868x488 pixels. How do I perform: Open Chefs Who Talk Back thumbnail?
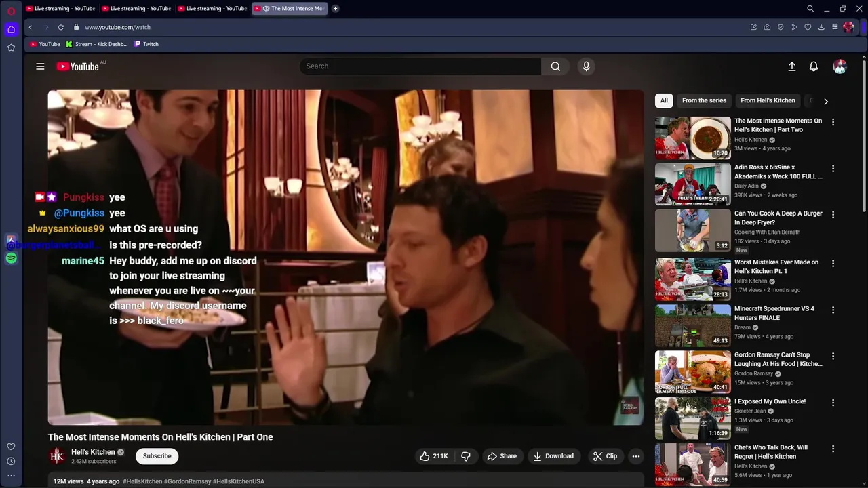click(x=692, y=464)
